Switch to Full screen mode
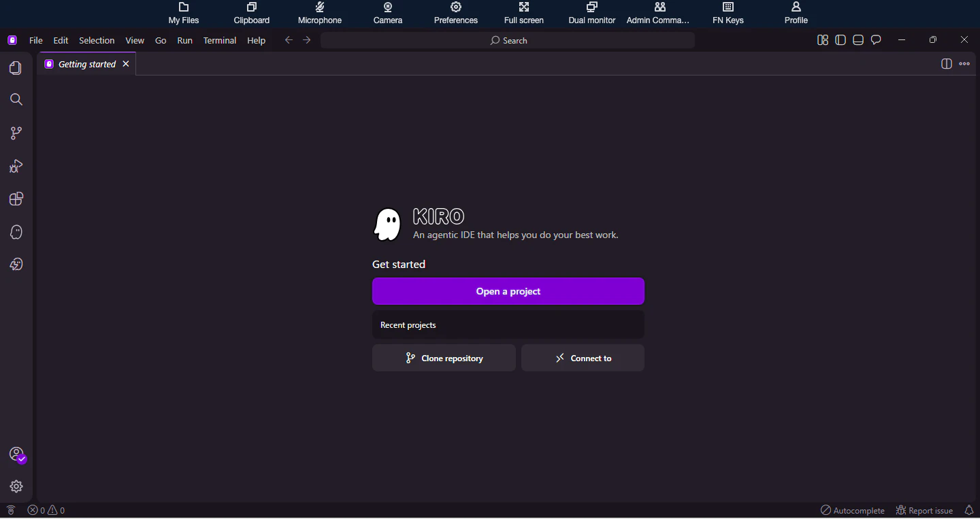The width and height of the screenshot is (980, 519). click(x=524, y=14)
